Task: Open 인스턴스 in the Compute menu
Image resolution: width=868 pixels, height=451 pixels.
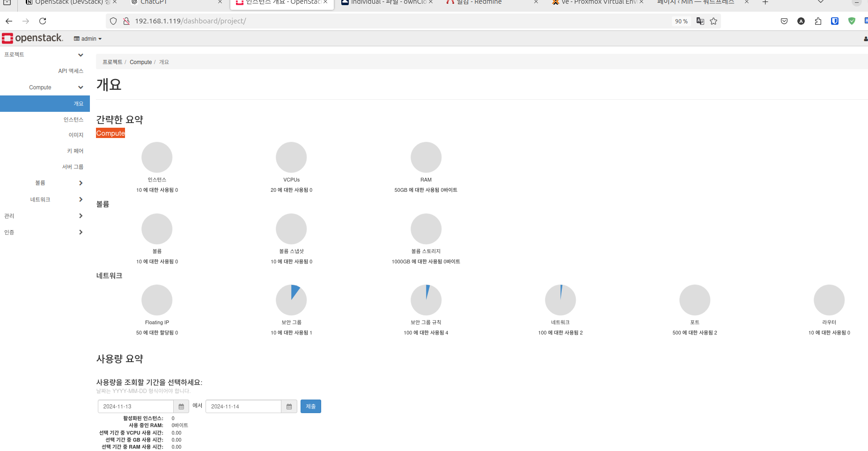Action: tap(74, 120)
